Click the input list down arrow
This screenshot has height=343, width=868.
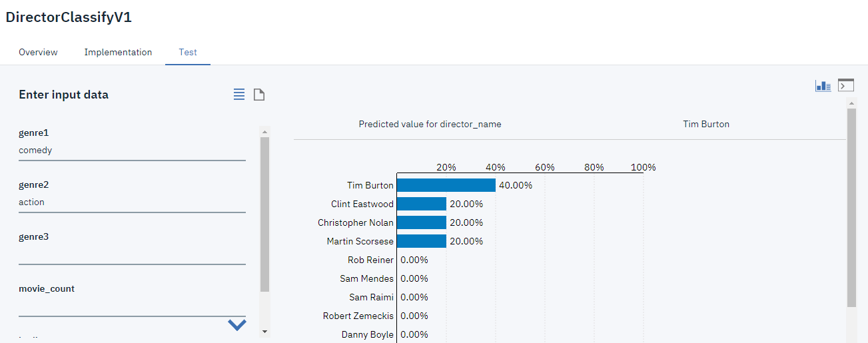[264, 331]
